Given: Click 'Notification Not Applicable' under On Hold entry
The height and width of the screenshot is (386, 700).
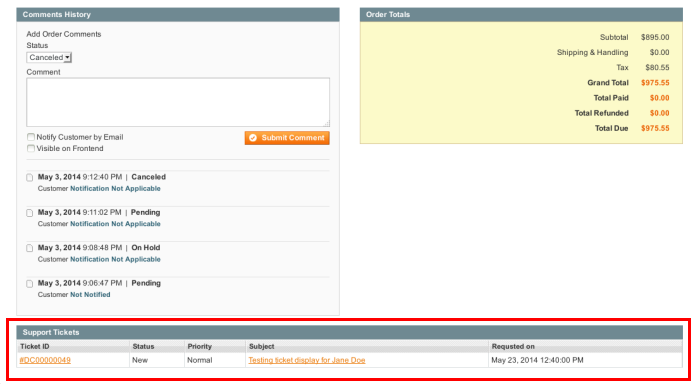Looking at the screenshot, I should click(x=115, y=259).
